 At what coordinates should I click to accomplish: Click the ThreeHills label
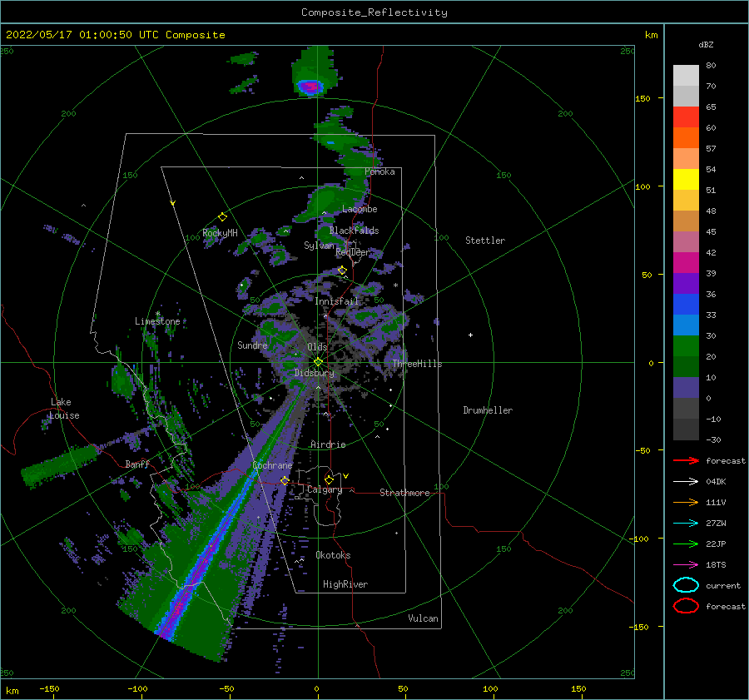[418, 364]
